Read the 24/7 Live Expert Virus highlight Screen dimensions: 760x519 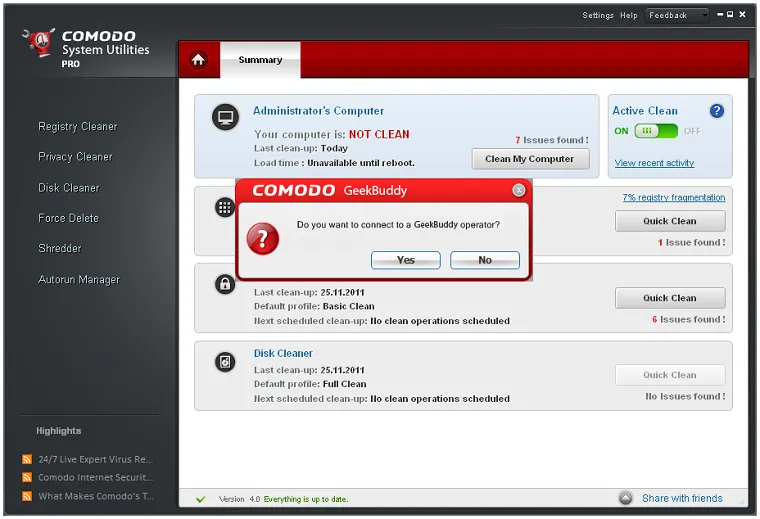(95, 459)
